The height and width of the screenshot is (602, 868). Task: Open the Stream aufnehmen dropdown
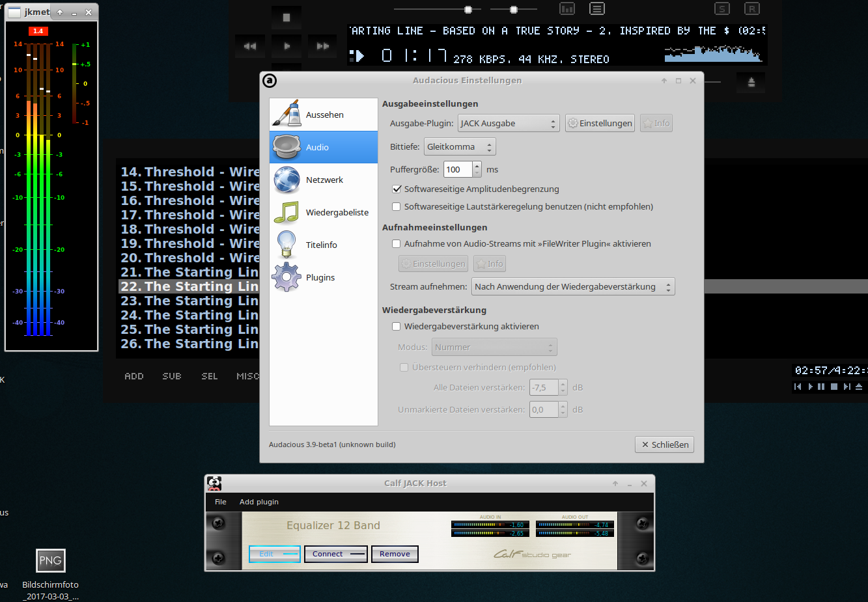click(x=573, y=286)
